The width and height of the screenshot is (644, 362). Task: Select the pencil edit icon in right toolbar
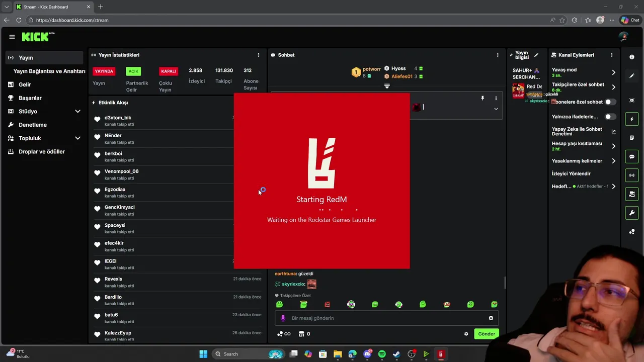click(x=632, y=76)
